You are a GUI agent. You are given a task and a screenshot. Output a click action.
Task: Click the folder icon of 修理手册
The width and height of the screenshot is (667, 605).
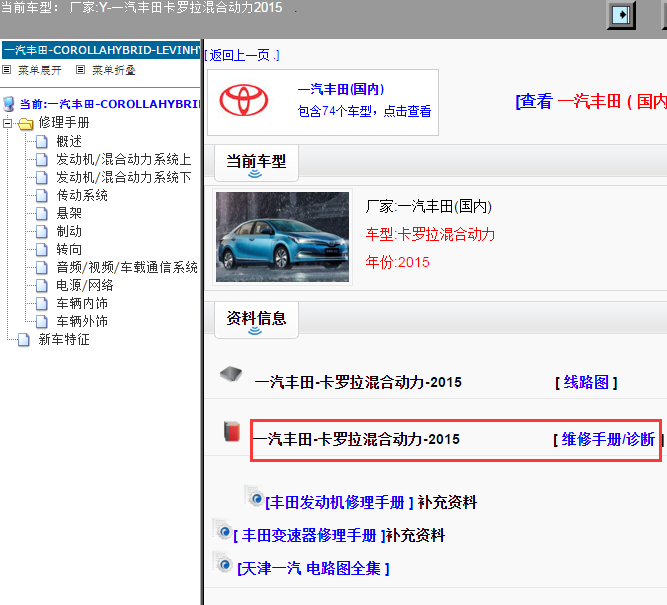coord(26,124)
